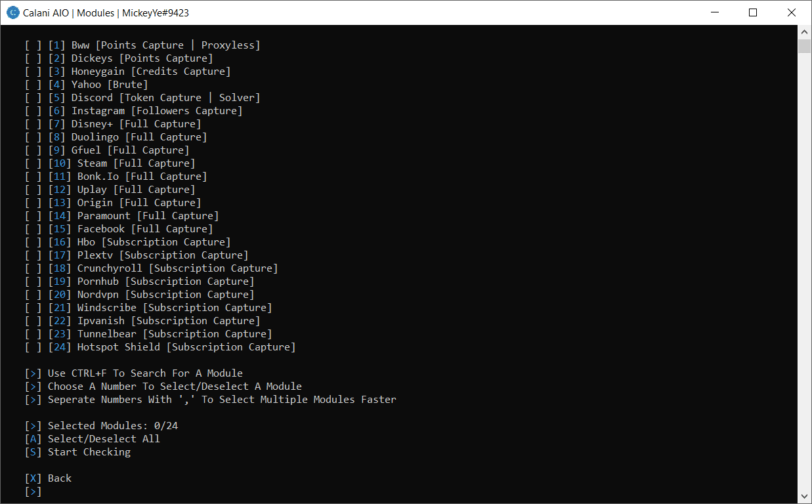Close the Calani AIO window
The image size is (812, 504).
coord(792,12)
